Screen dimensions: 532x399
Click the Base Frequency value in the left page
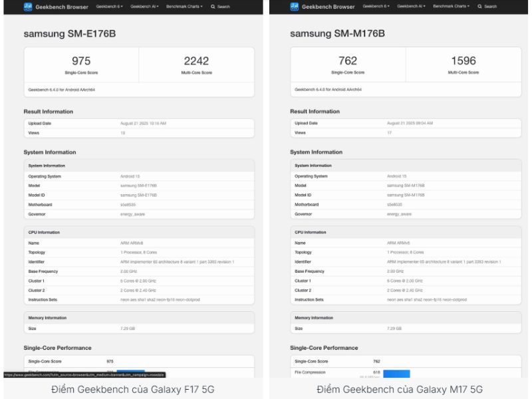pos(128,271)
